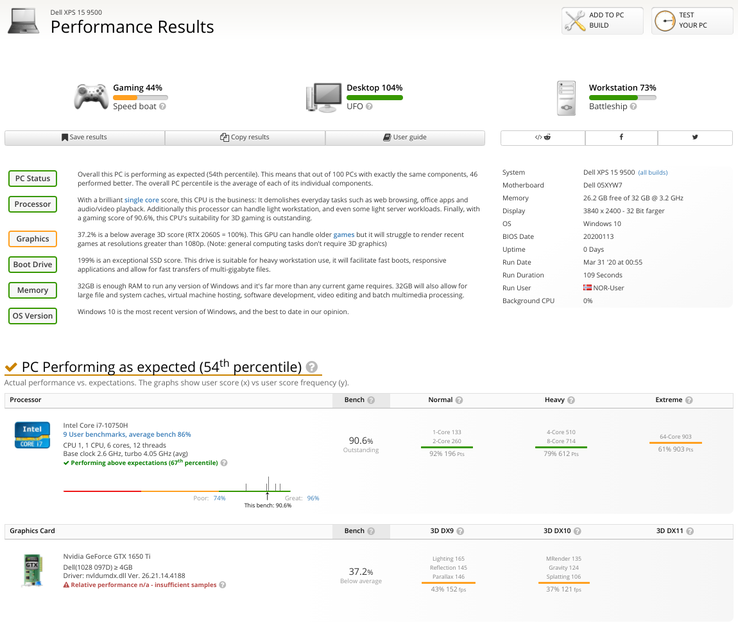This screenshot has height=623, width=738.
Task: Open Poor 74% link on chart
Action: pos(219,498)
